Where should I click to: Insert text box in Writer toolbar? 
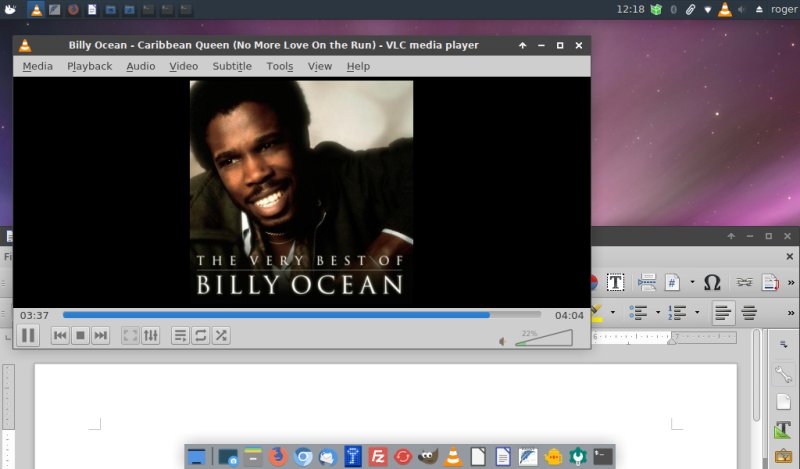coord(616,283)
